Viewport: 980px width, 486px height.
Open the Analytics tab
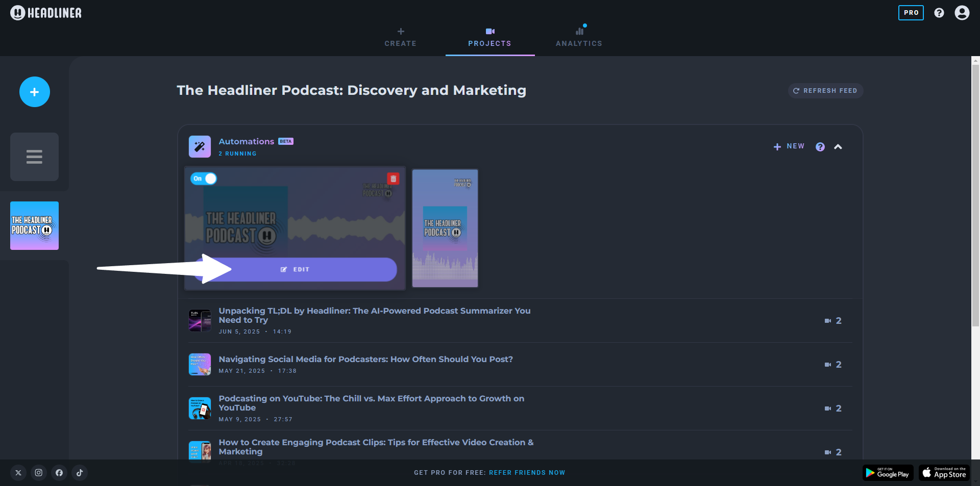pyautogui.click(x=579, y=38)
